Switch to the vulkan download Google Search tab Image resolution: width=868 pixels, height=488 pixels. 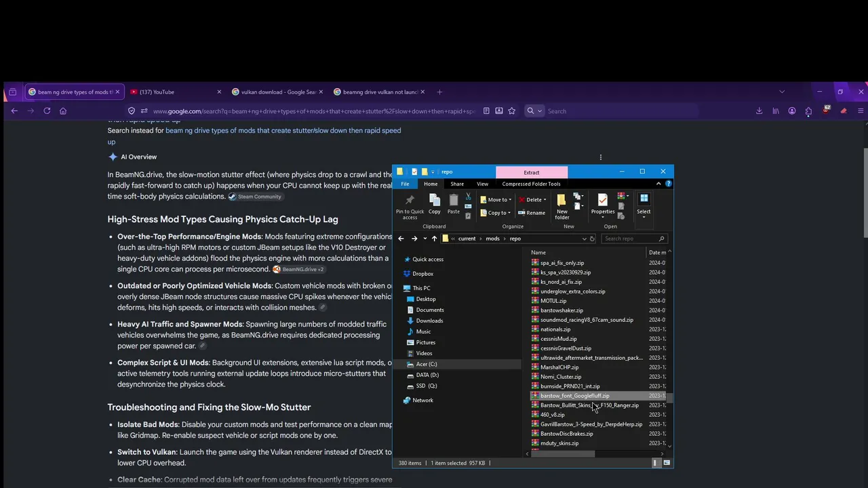277,92
